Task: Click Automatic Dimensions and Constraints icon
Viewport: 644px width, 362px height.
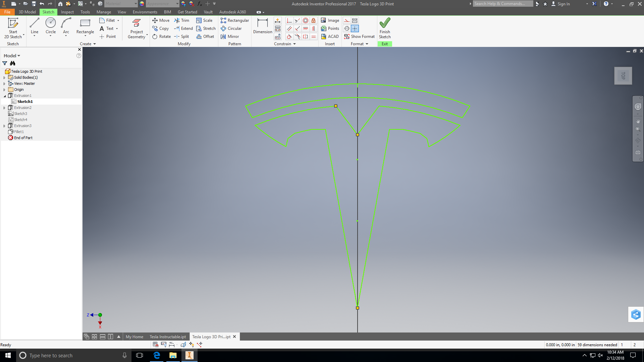Action: (278, 20)
